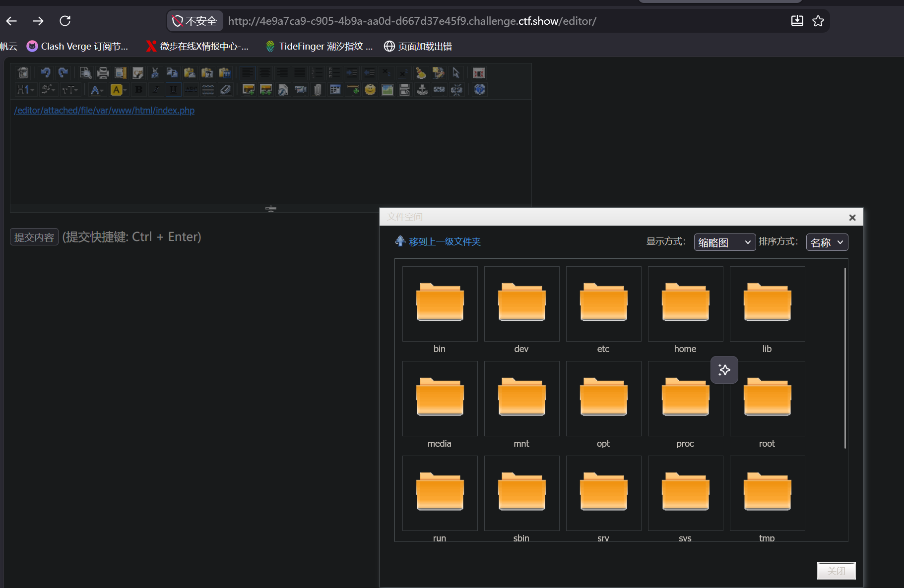Click the insert hyperlink chain icon

(x=440, y=90)
